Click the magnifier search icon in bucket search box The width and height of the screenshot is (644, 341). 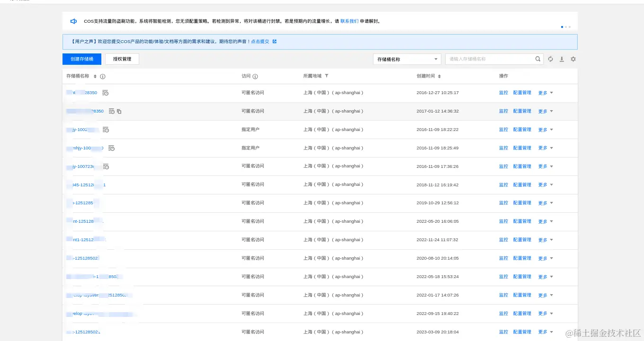[x=538, y=59]
